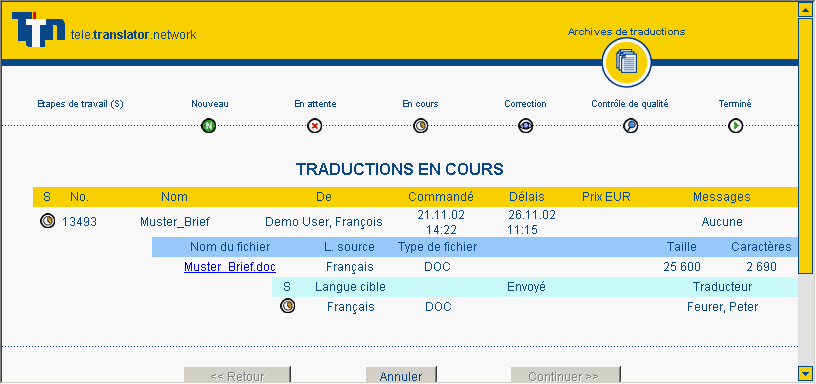Click the scrollbar up arrow

tap(805, 9)
